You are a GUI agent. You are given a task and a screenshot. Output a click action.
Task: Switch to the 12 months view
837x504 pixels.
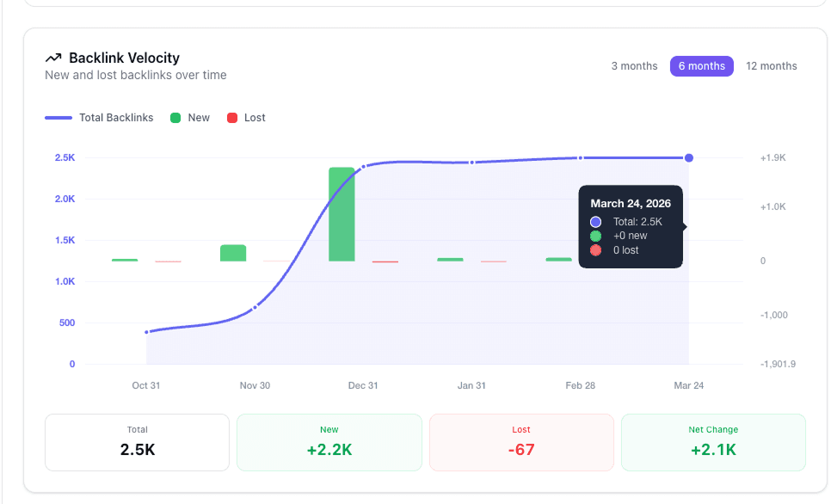[771, 65]
